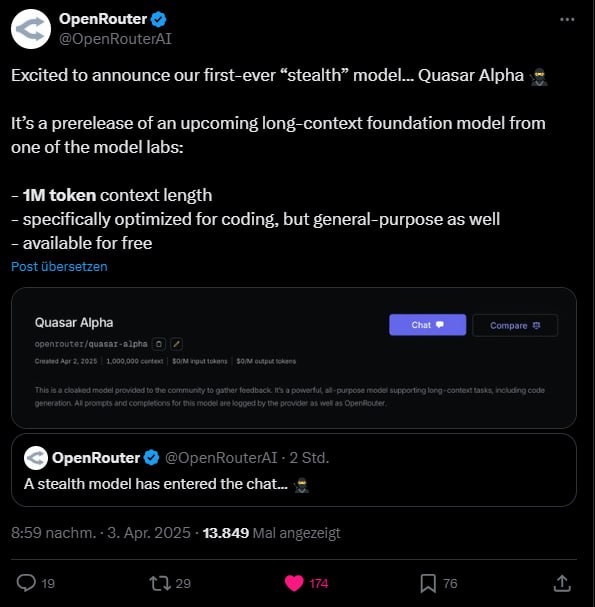Click the small avatar in quoted post
This screenshot has width=595, height=607.
(x=36, y=458)
